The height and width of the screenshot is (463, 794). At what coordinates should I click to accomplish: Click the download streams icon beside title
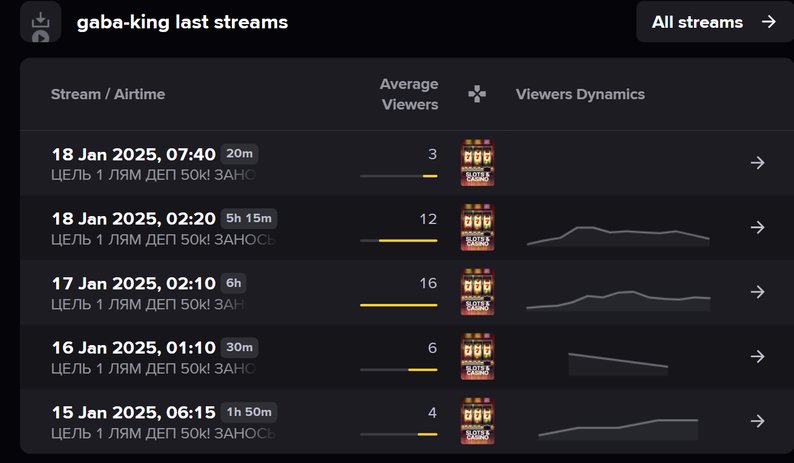click(x=41, y=22)
